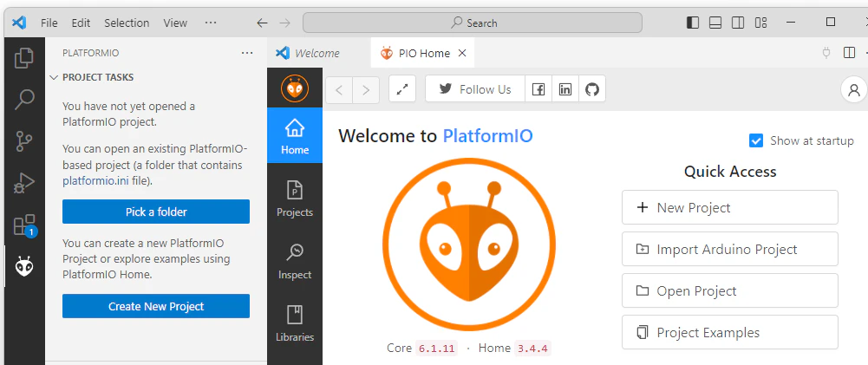This screenshot has width=868, height=365.
Task: Open Extensions view with badge
Action: 23,225
